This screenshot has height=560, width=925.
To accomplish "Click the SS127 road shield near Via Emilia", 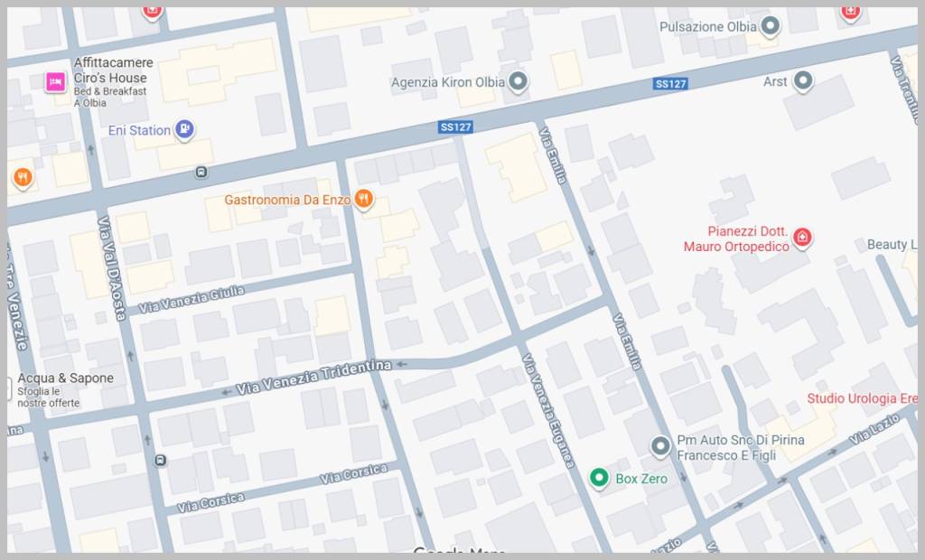I will (x=455, y=126).
